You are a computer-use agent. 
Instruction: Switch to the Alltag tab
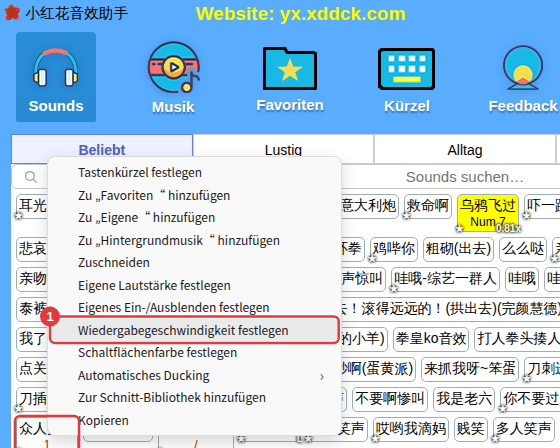click(x=465, y=150)
